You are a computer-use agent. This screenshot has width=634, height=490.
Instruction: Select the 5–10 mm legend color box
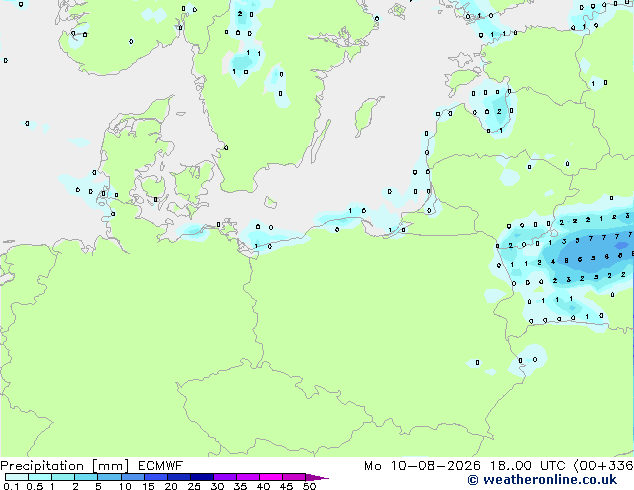point(110,477)
